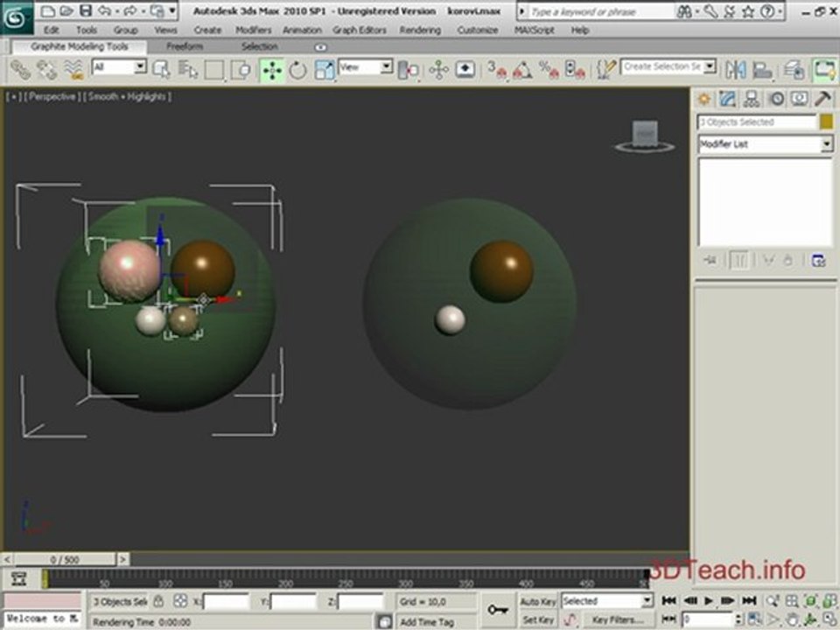Step to the previous frame
The image size is (840, 630).
tap(690, 600)
